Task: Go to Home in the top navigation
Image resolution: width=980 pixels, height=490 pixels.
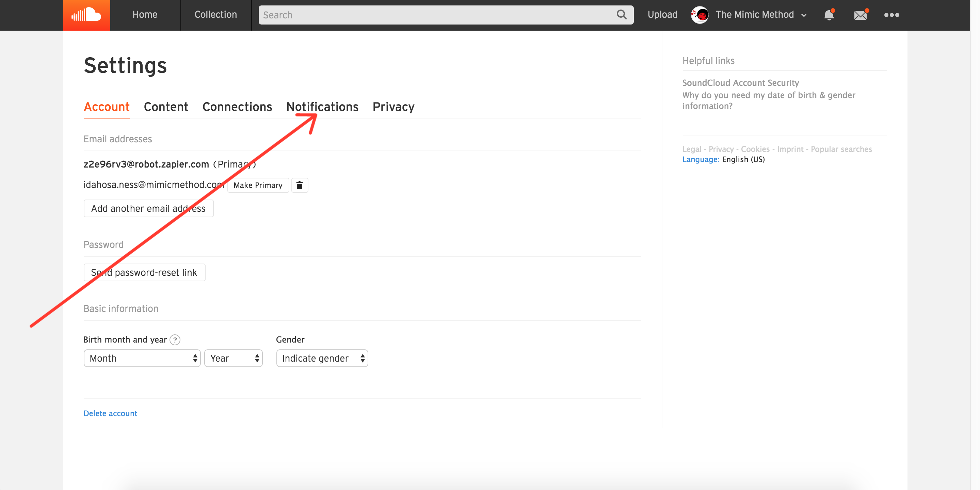Action: [x=145, y=15]
